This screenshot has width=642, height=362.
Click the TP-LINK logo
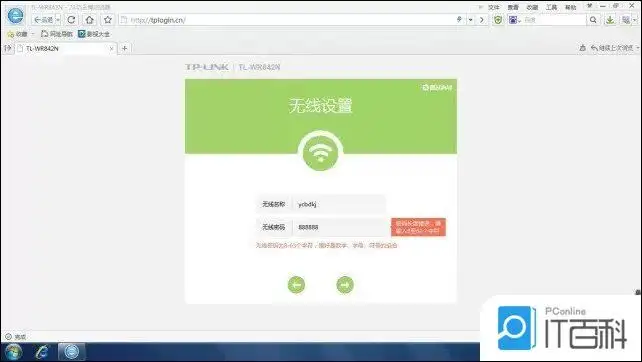pyautogui.click(x=206, y=67)
